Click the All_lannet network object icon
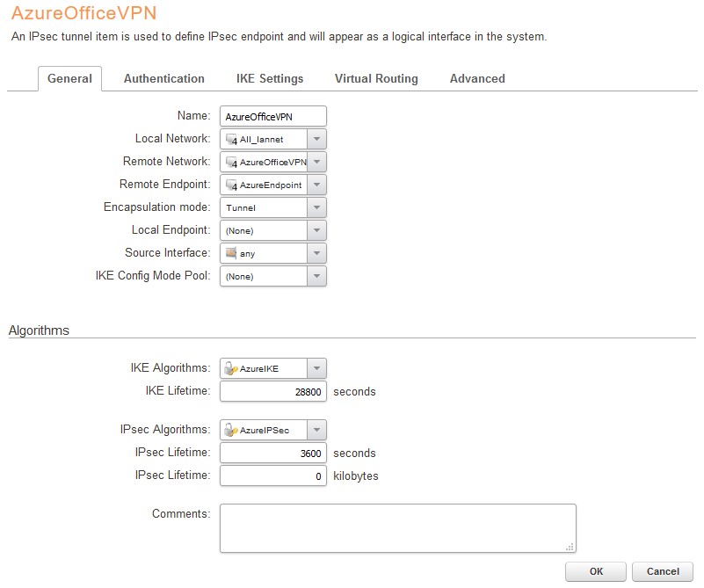The width and height of the screenshot is (704, 588). click(231, 139)
